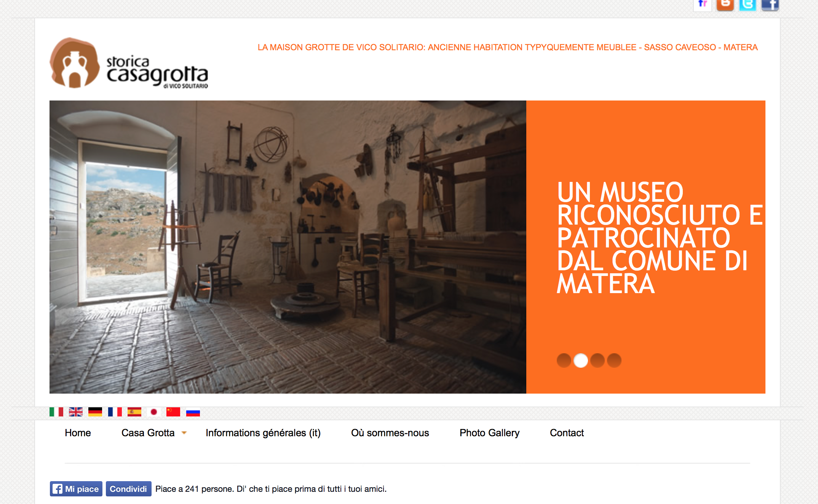Go to Informations générales (it) page
This screenshot has height=504, width=818.
click(x=263, y=433)
